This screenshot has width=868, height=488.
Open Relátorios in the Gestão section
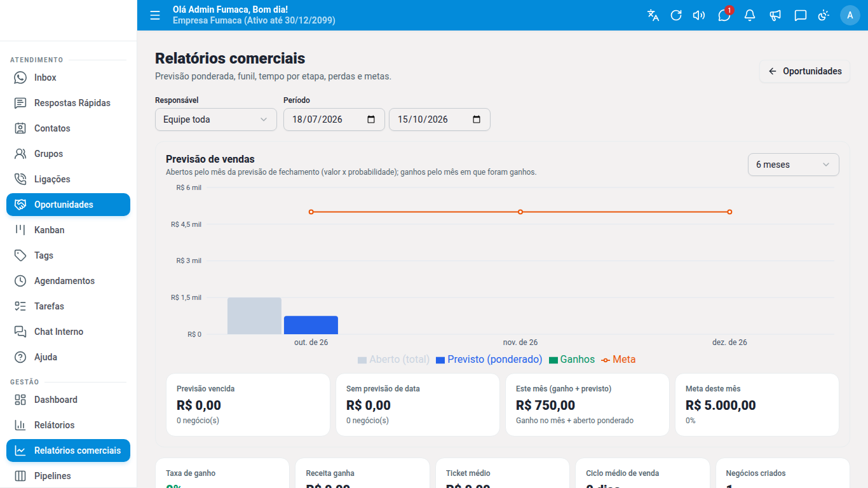[x=69, y=425]
